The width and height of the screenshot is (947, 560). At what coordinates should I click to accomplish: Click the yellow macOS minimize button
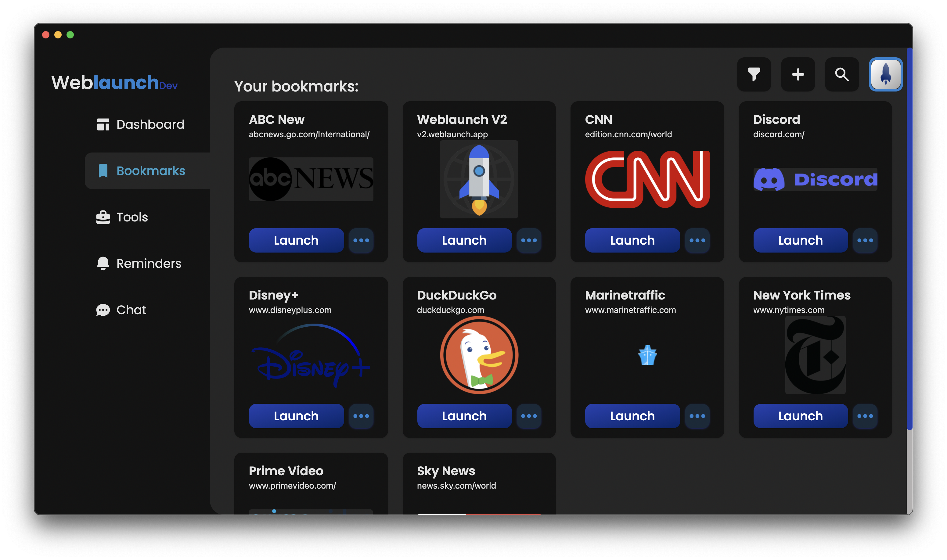[58, 35]
